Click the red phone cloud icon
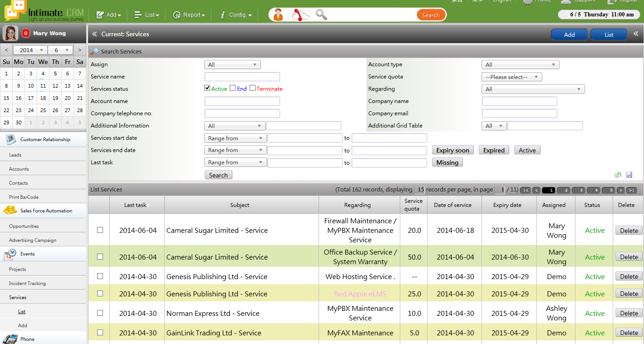The image size is (644, 344). click(300, 15)
